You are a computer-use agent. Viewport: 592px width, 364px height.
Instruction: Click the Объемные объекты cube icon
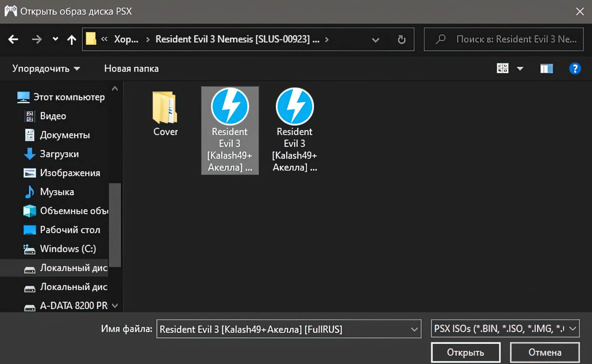[x=30, y=211]
